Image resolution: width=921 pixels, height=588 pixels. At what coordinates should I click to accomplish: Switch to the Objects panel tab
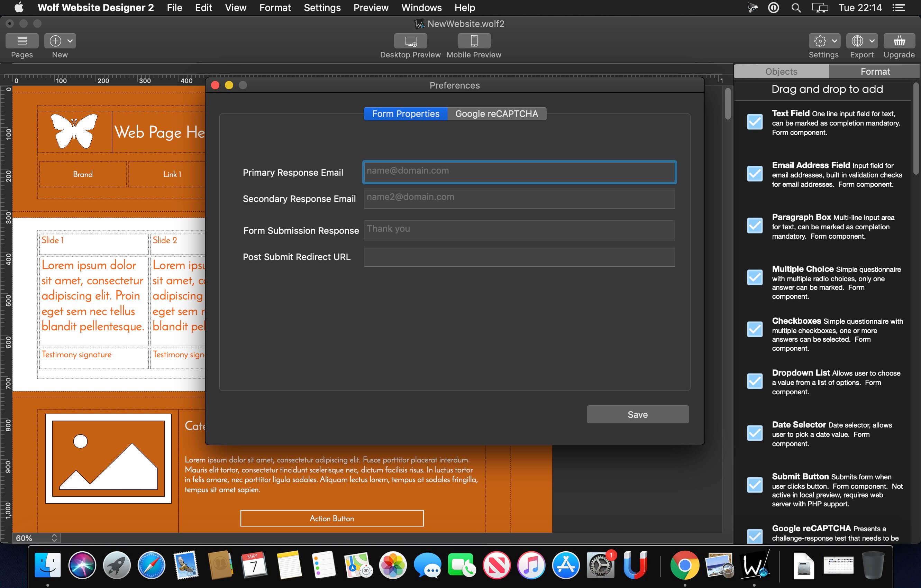tap(781, 72)
